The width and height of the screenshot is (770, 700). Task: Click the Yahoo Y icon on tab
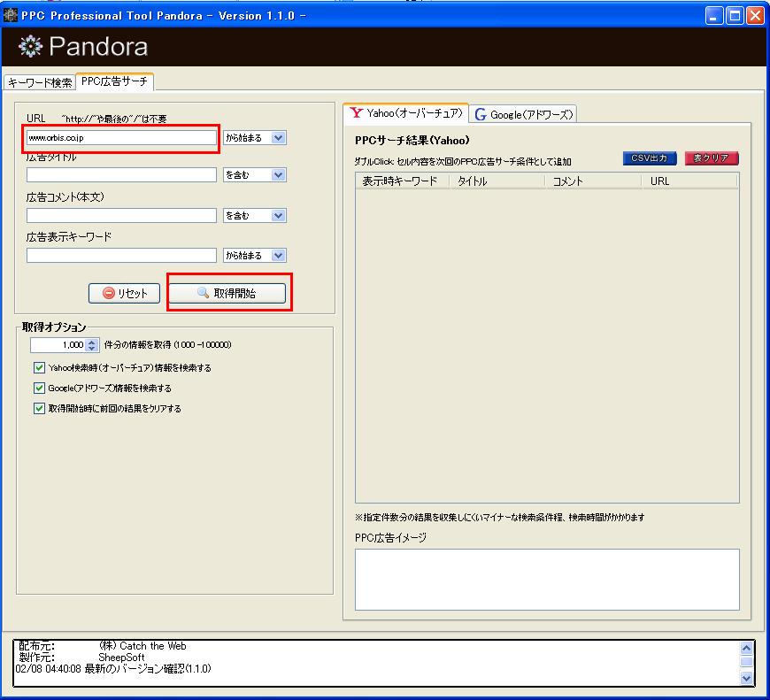(357, 113)
